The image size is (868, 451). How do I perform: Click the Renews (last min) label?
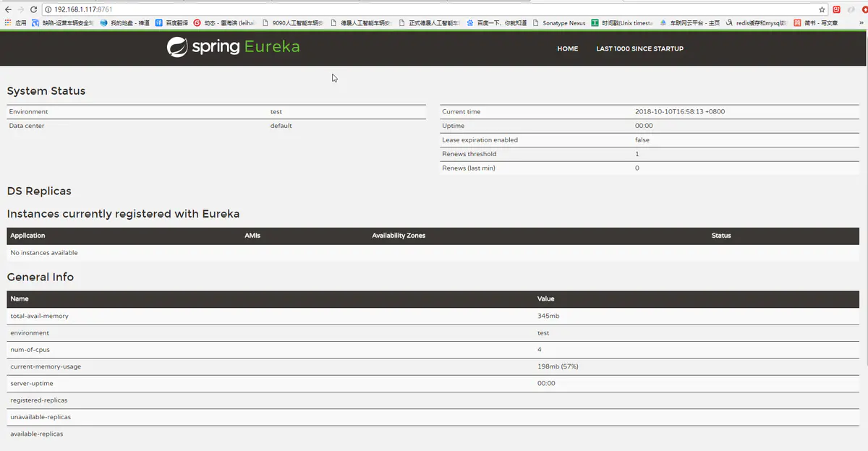point(469,168)
